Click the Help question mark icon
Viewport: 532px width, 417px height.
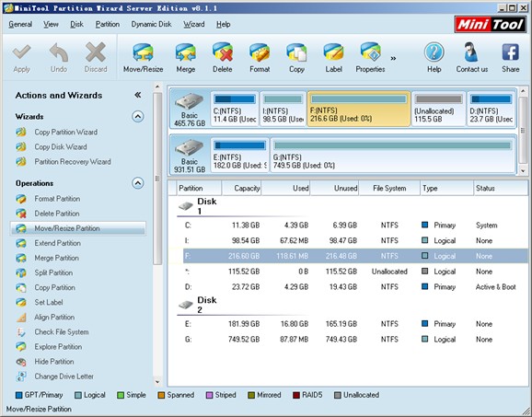coord(434,52)
